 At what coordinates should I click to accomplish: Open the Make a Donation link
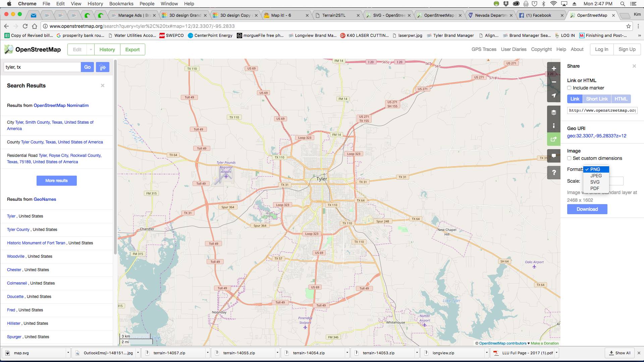point(545,343)
